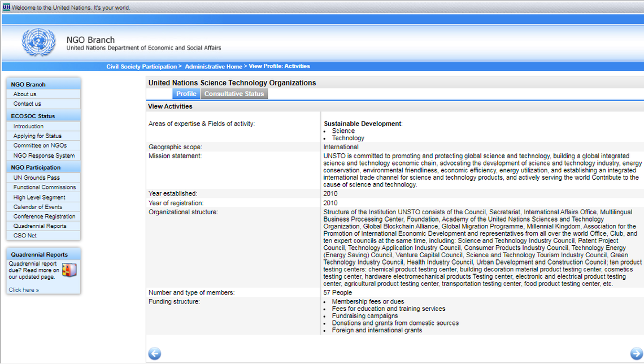Click the 'Click here »' link
Image resolution: width=644 pixels, height=364 pixels.
pyautogui.click(x=24, y=290)
